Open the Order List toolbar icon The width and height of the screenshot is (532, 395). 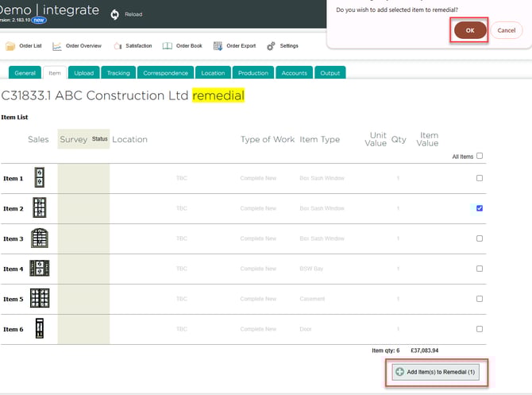(x=10, y=46)
